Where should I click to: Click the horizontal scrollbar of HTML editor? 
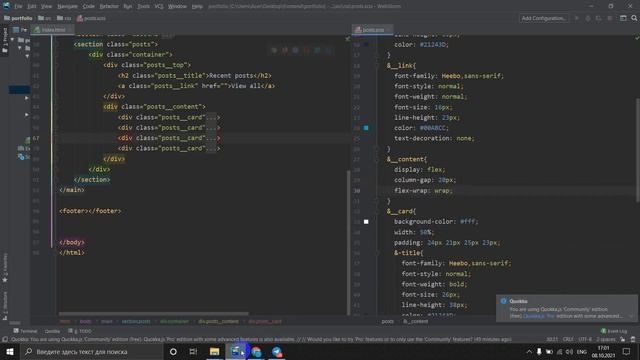coord(153,314)
